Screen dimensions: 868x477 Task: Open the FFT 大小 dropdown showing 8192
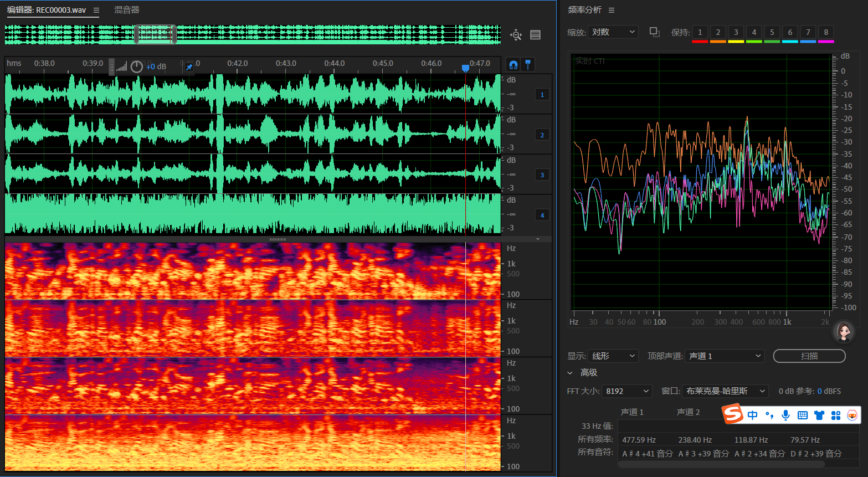[627, 391]
